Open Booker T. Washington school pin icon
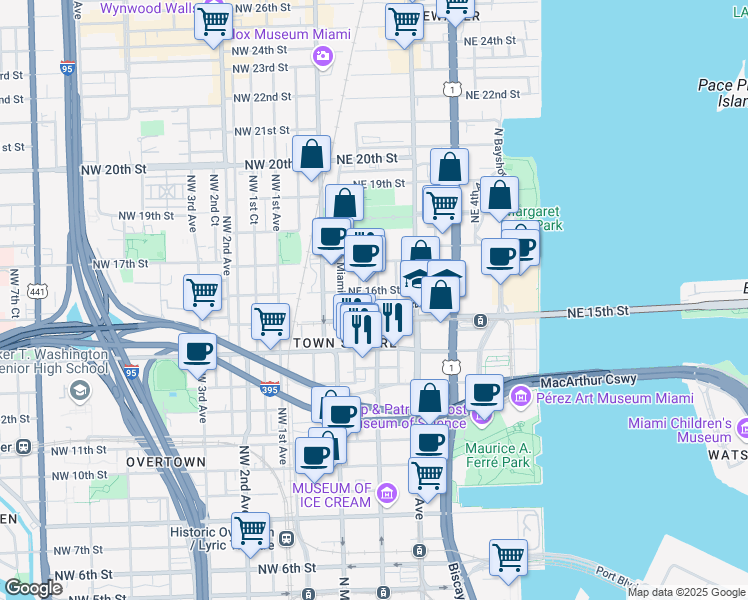 [80, 391]
